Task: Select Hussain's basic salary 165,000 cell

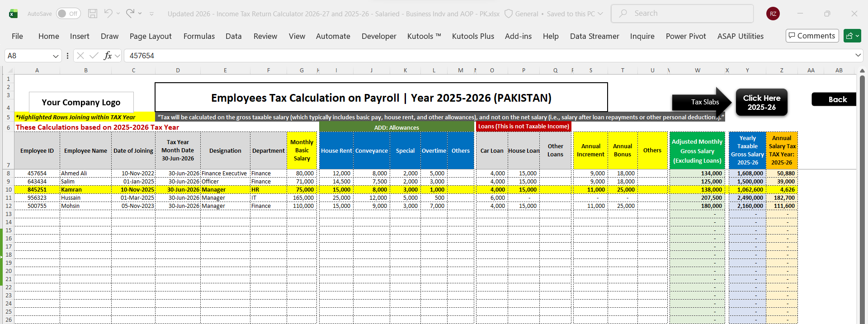Action: coord(302,198)
